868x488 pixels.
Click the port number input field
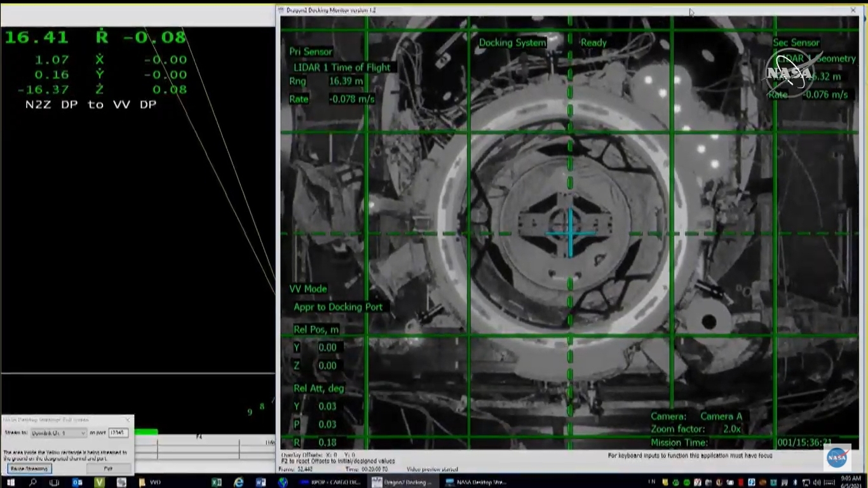[118, 433]
